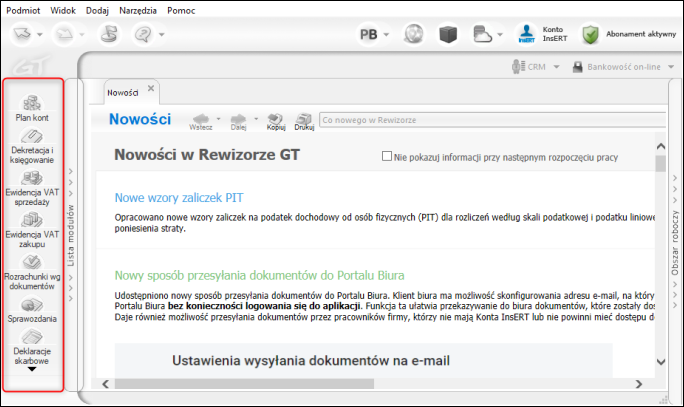Click the green shield Abonament aktywny icon
The image size is (684, 407).
(x=590, y=34)
